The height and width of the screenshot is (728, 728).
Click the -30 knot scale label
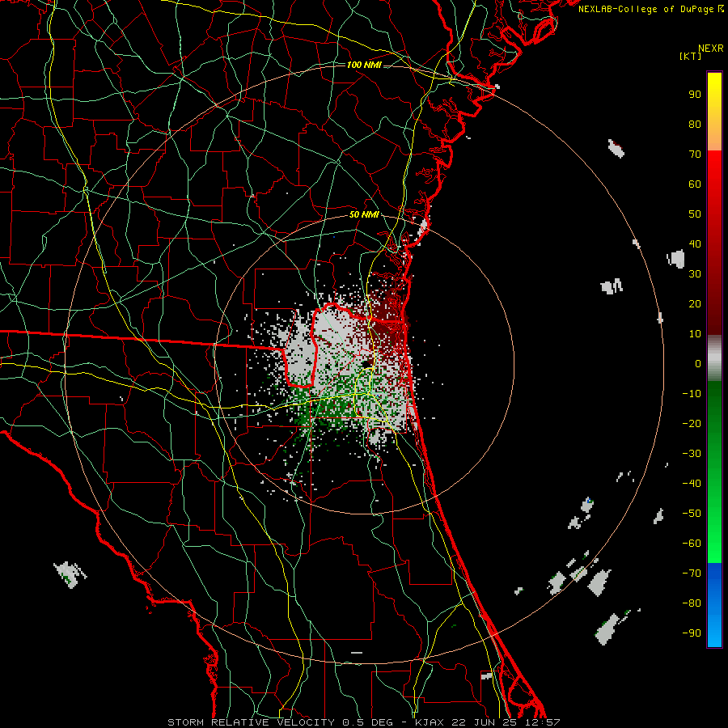tap(692, 454)
